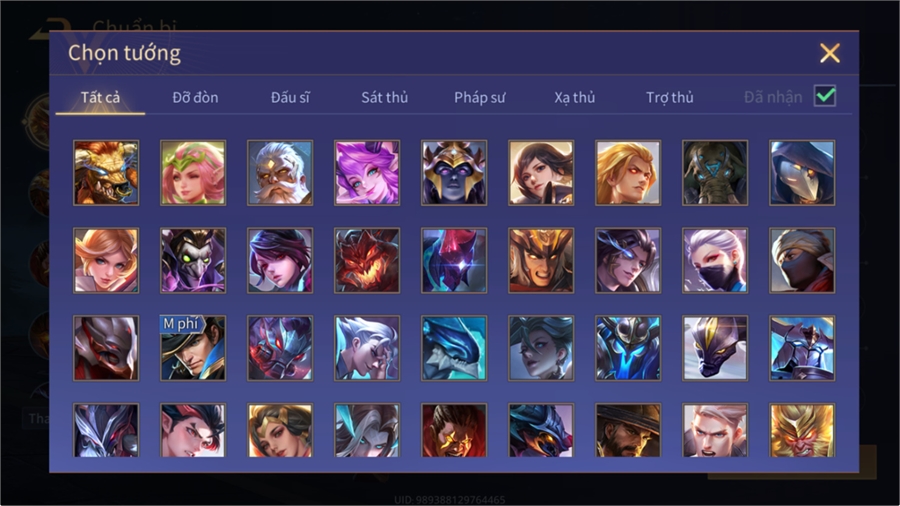Switch to the Xạ thủ tab
The height and width of the screenshot is (506, 900).
(575, 98)
